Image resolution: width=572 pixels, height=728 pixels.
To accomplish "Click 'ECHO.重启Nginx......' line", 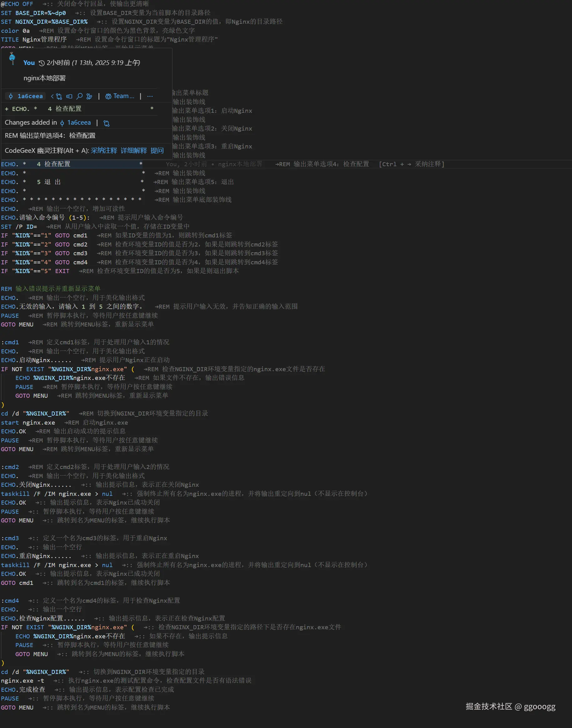I will pyautogui.click(x=36, y=556).
